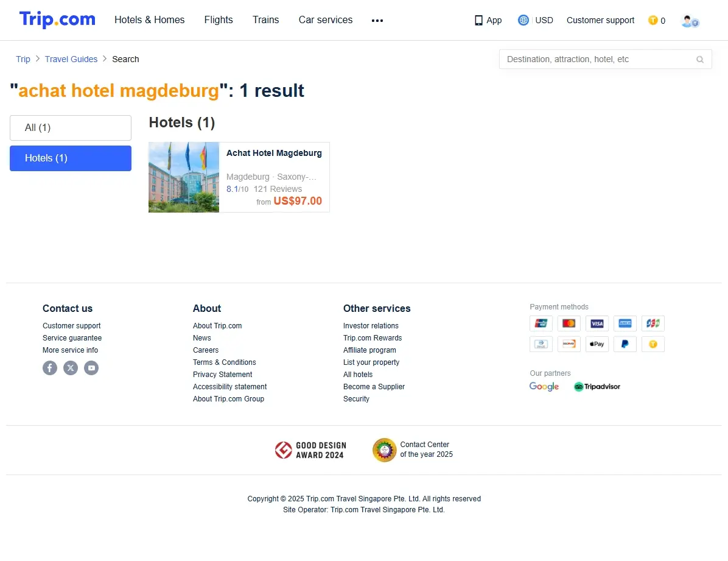The image size is (728, 561).
Task: Click the News footer link
Action: click(x=202, y=338)
